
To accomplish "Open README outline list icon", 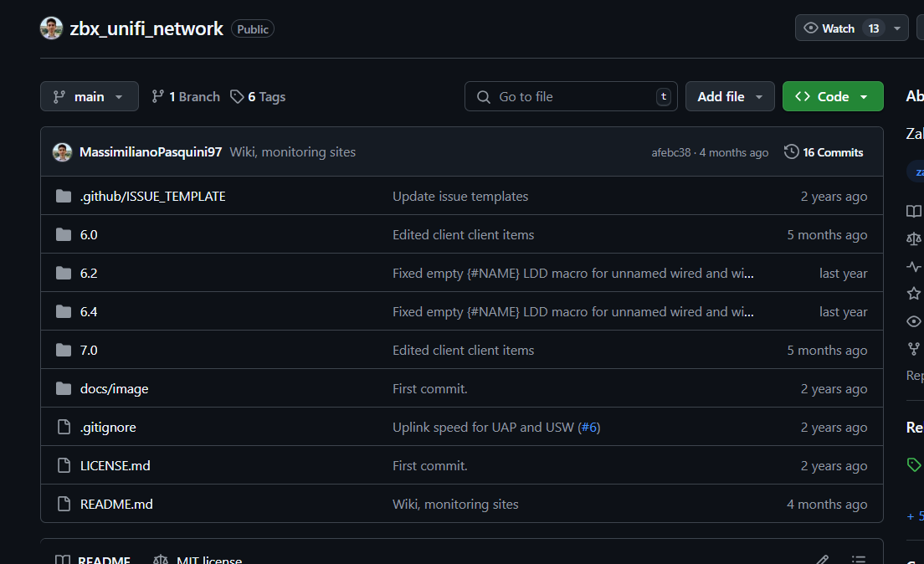I will coord(859,559).
